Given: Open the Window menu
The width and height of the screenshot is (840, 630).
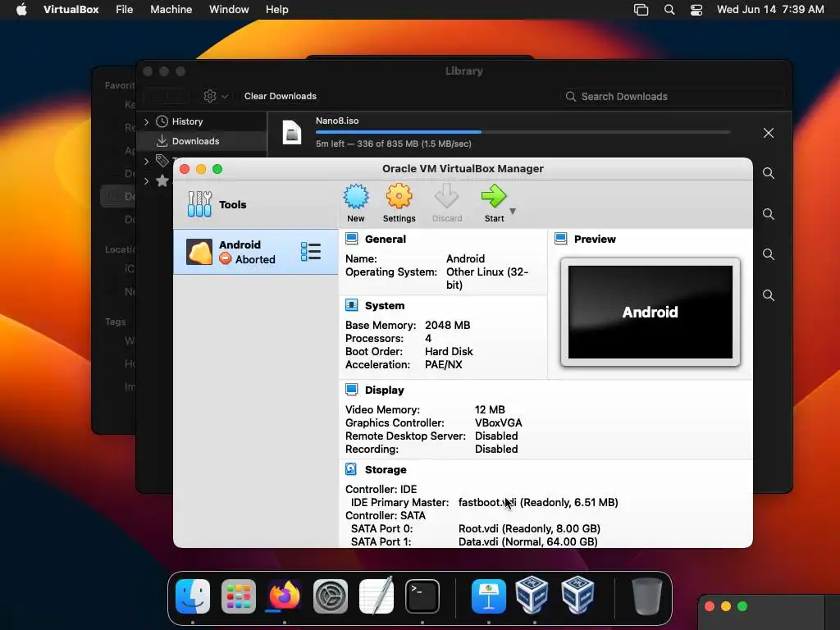Looking at the screenshot, I should (x=229, y=9).
